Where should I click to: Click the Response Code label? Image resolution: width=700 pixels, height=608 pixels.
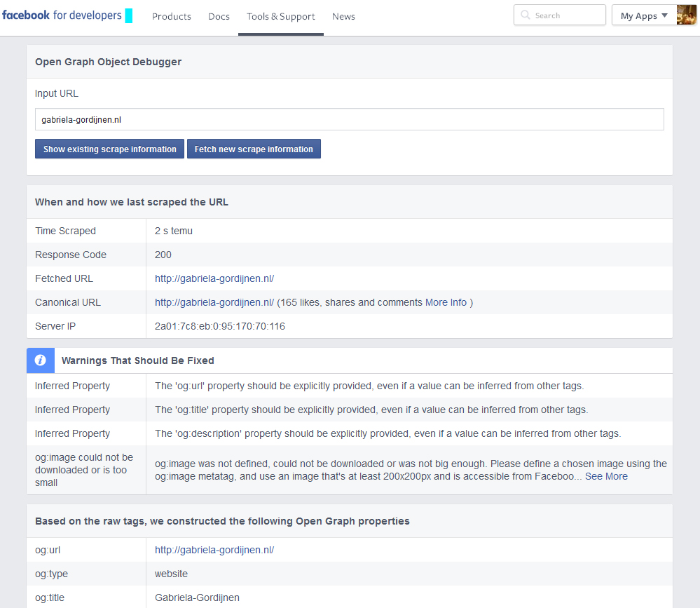71,255
